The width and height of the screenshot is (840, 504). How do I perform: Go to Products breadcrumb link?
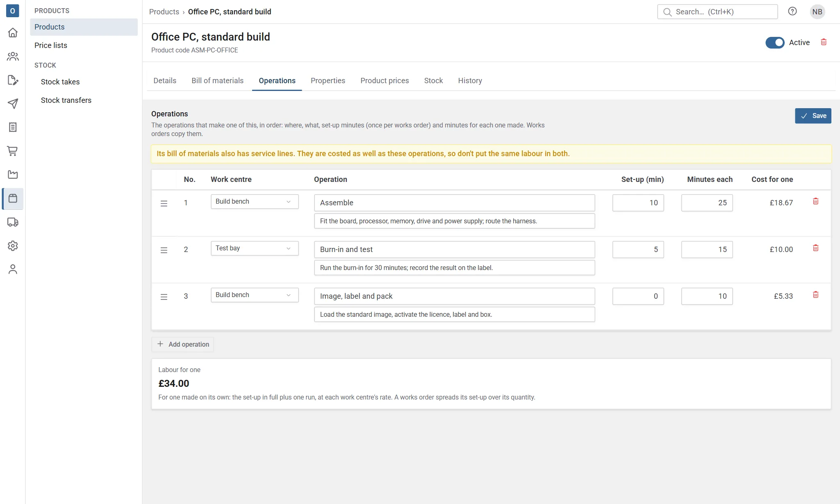pyautogui.click(x=164, y=12)
